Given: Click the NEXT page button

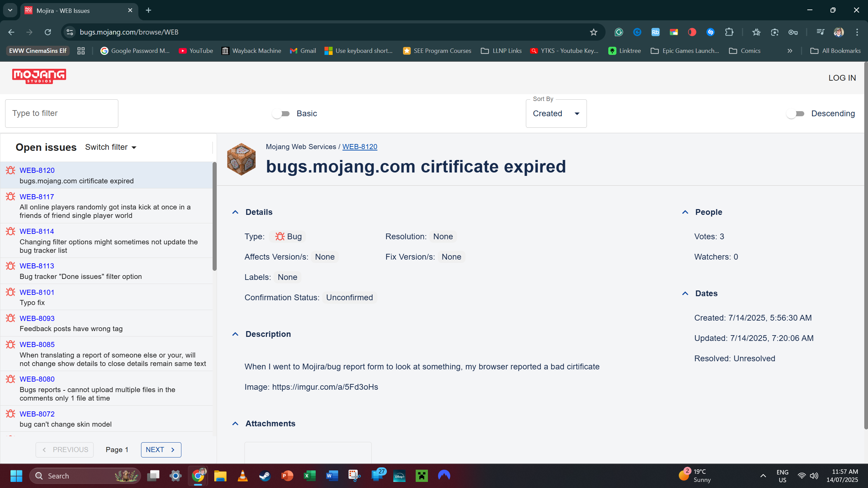Looking at the screenshot, I should click(x=161, y=450).
